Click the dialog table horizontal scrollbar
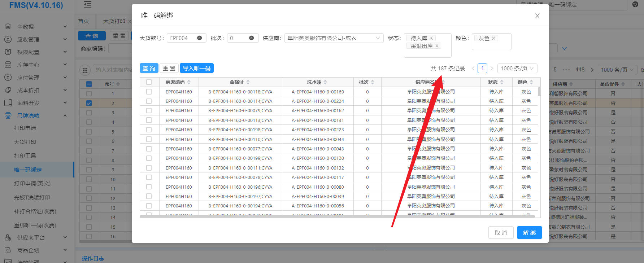The width and height of the screenshot is (644, 263). coord(337,216)
